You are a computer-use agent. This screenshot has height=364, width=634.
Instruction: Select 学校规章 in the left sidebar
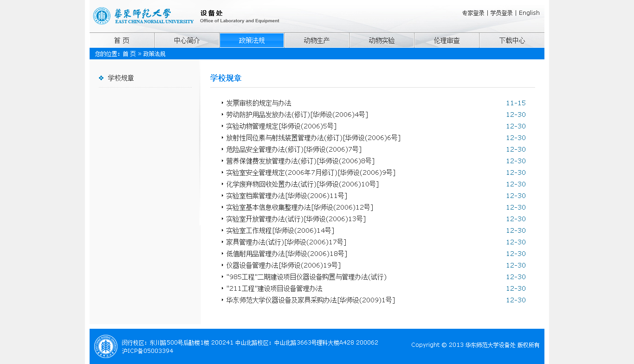pos(121,78)
